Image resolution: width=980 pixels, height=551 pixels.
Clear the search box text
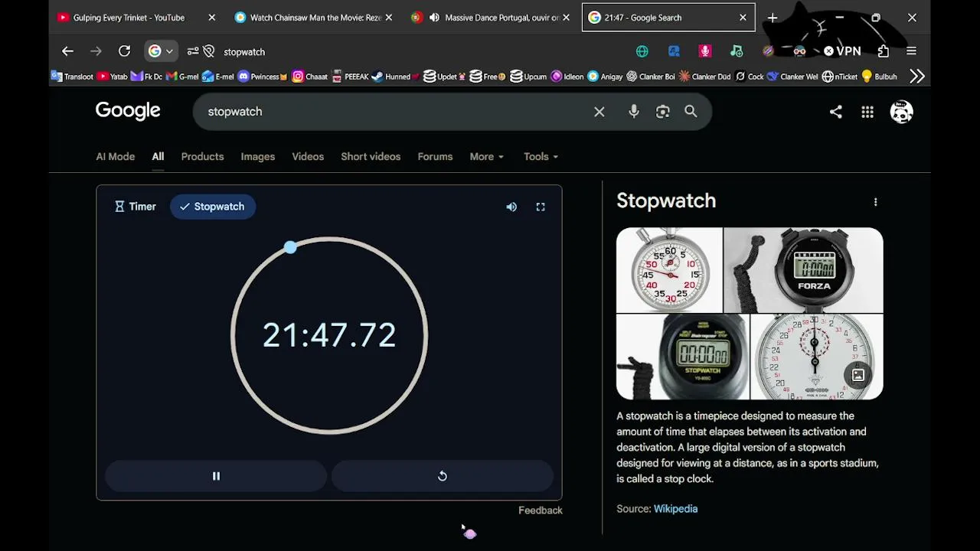pyautogui.click(x=599, y=112)
